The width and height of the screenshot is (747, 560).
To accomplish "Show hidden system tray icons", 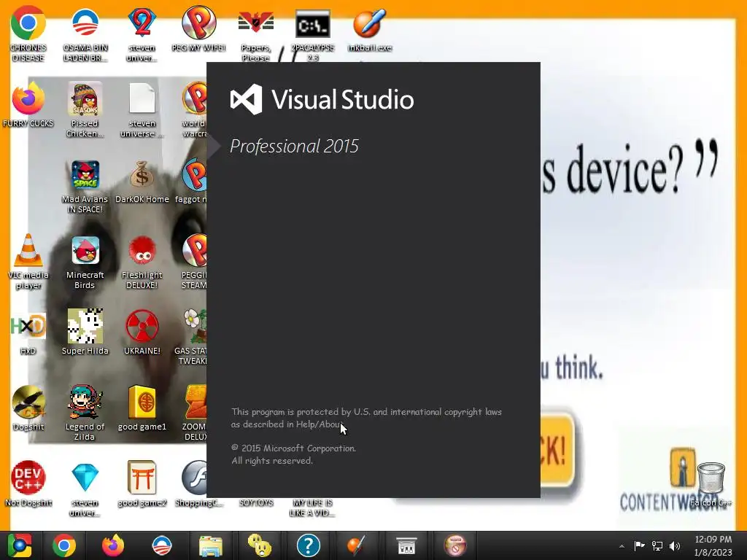I will point(622,546).
